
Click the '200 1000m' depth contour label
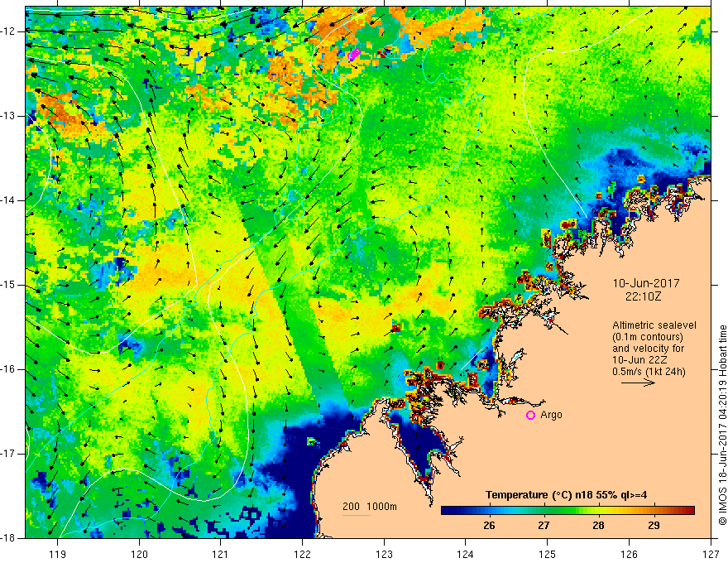370,507
